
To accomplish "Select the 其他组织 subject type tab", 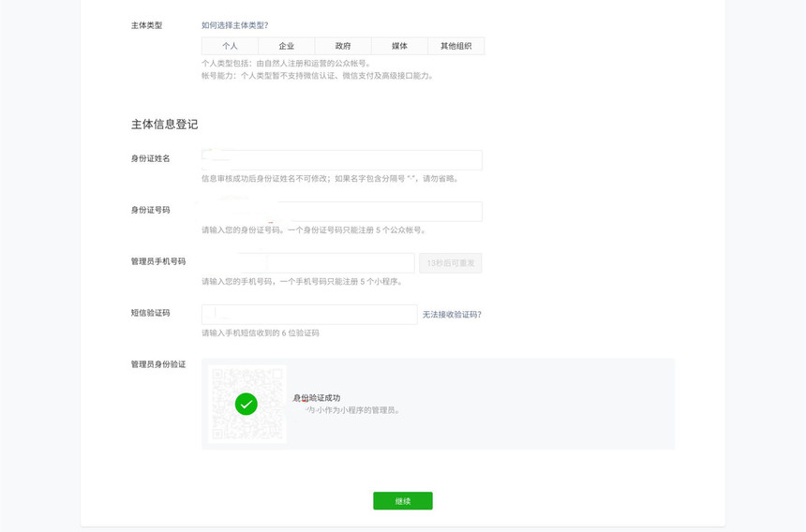I will (455, 46).
